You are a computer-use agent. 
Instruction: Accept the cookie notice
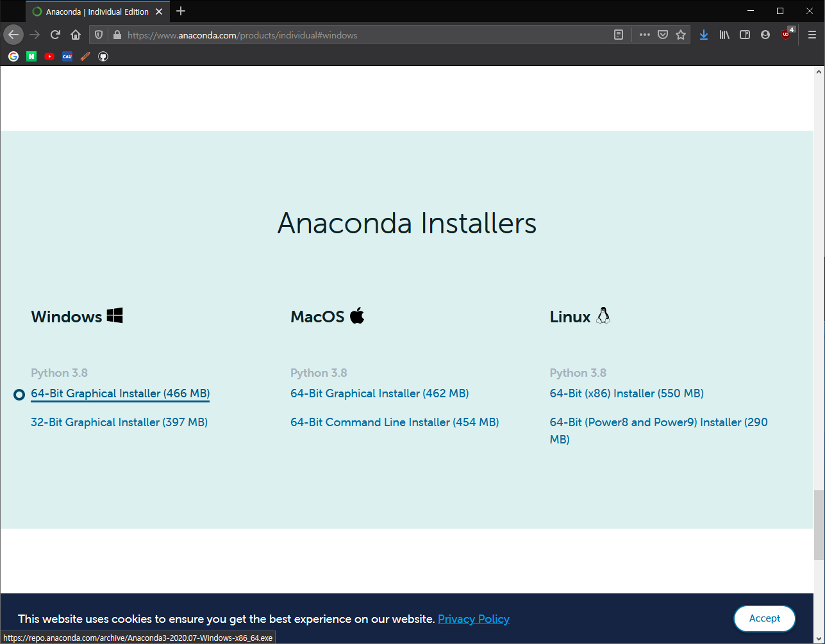pyautogui.click(x=765, y=618)
